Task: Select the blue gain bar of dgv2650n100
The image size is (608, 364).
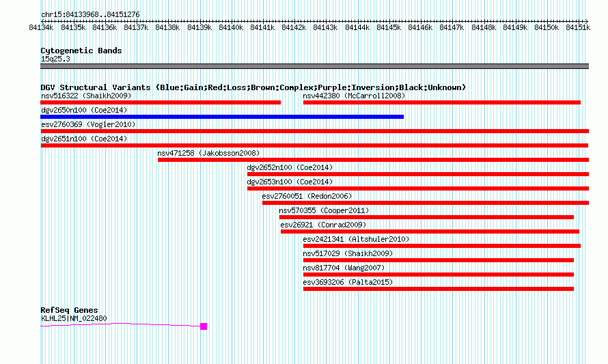Action: pos(222,117)
